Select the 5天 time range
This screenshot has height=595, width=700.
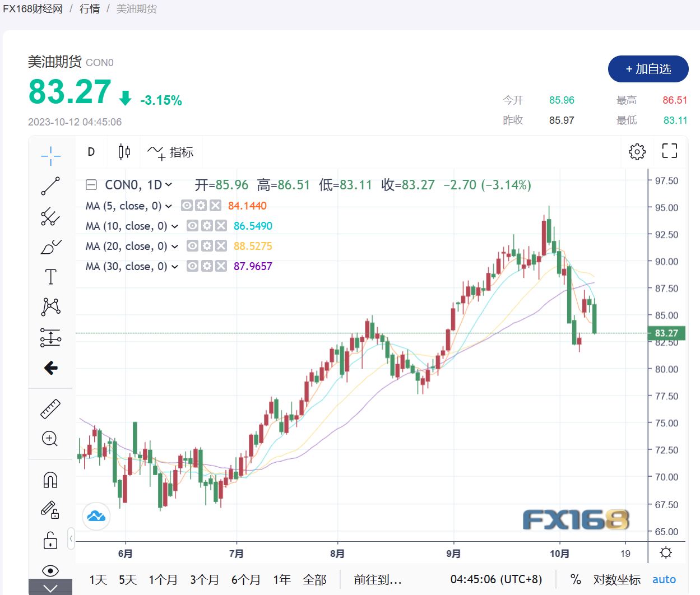[x=127, y=580]
